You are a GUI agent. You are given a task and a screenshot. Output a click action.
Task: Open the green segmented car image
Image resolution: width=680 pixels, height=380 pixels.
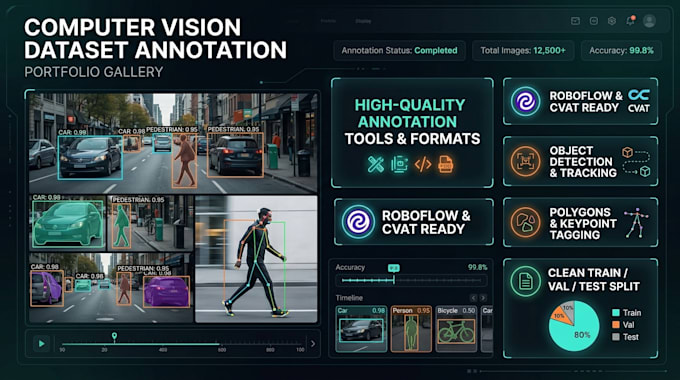coord(68,223)
